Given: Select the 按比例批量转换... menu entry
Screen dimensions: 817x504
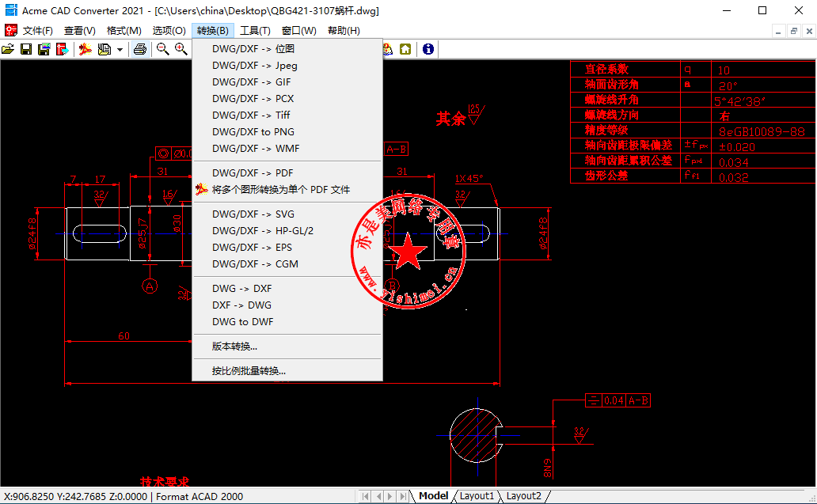Looking at the screenshot, I should pos(287,371).
